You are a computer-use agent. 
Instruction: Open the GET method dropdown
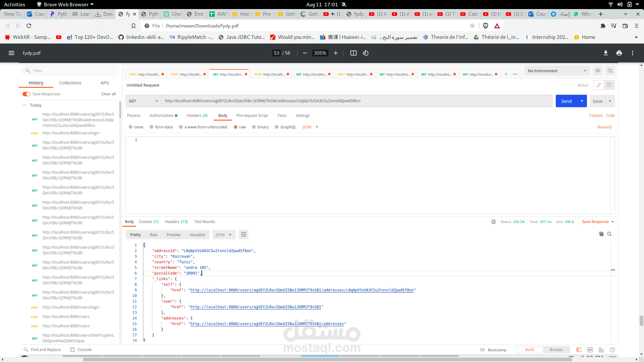coord(144,101)
